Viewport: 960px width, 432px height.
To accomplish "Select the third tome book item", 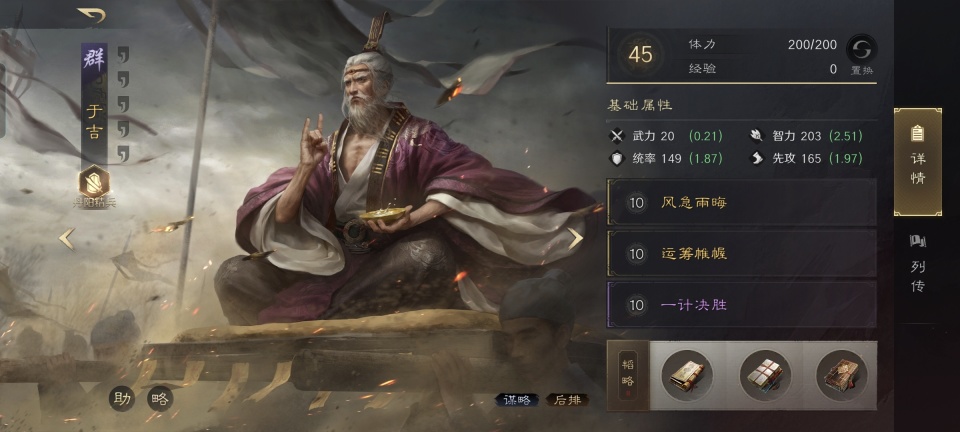I will pos(842,375).
